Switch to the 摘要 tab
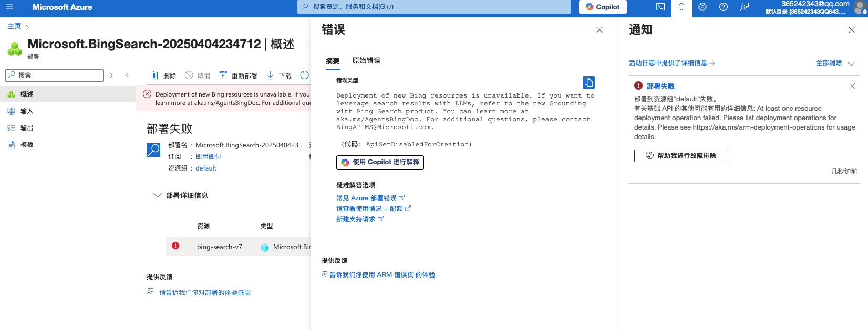This screenshot has width=868, height=330. 333,61
